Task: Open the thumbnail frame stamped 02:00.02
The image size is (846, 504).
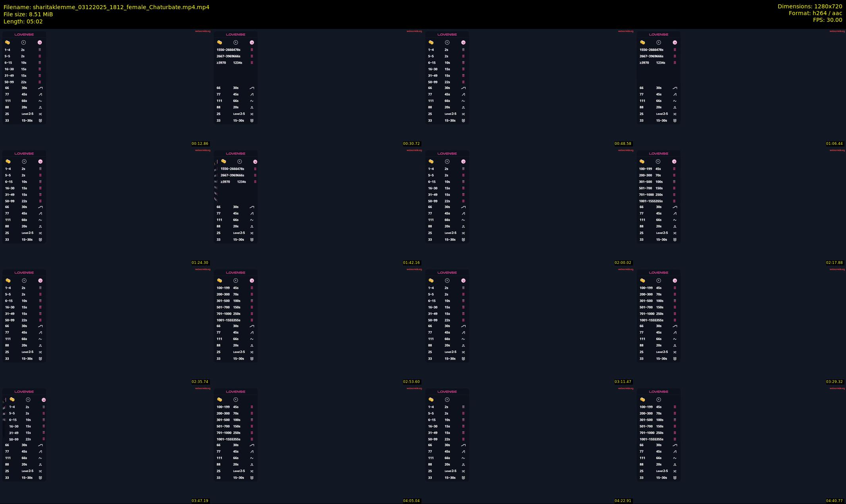Action: tap(529, 207)
